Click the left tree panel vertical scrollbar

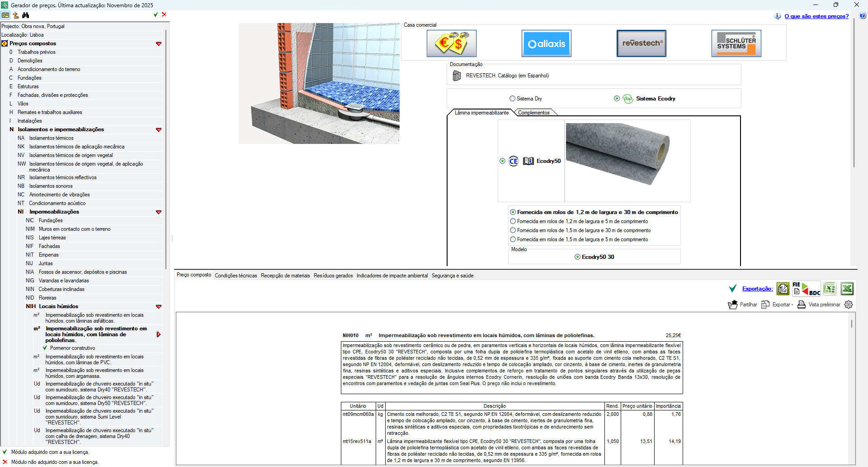coord(166,149)
